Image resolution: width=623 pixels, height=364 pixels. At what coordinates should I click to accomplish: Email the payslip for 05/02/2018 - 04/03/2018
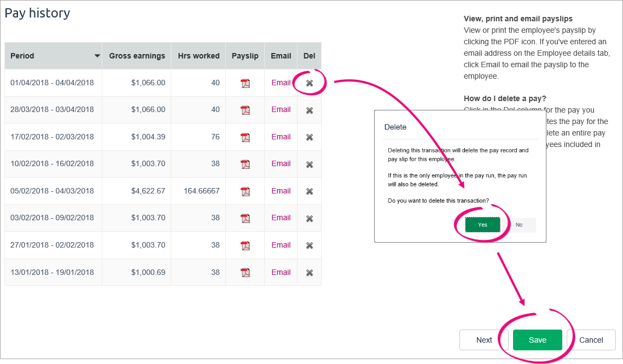(281, 191)
